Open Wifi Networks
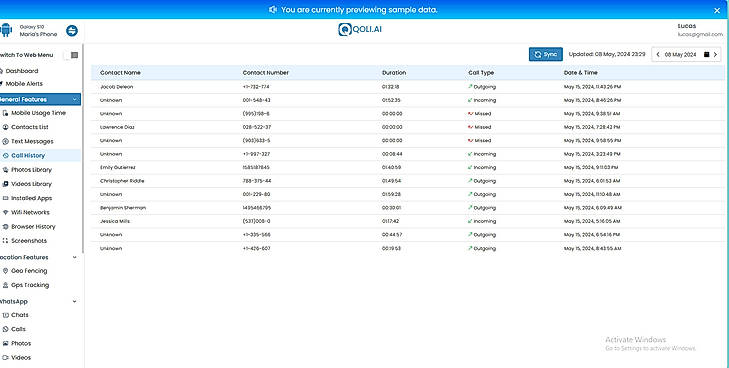Image resolution: width=729 pixels, height=368 pixels. (x=30, y=212)
